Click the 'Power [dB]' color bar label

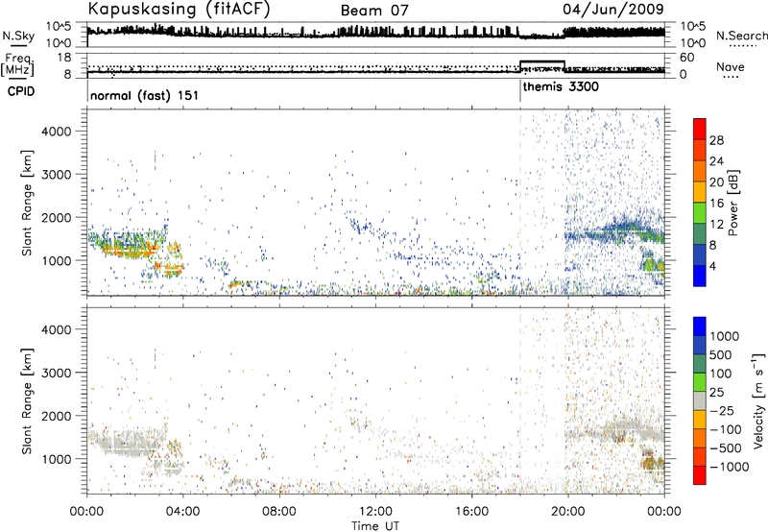tap(732, 203)
